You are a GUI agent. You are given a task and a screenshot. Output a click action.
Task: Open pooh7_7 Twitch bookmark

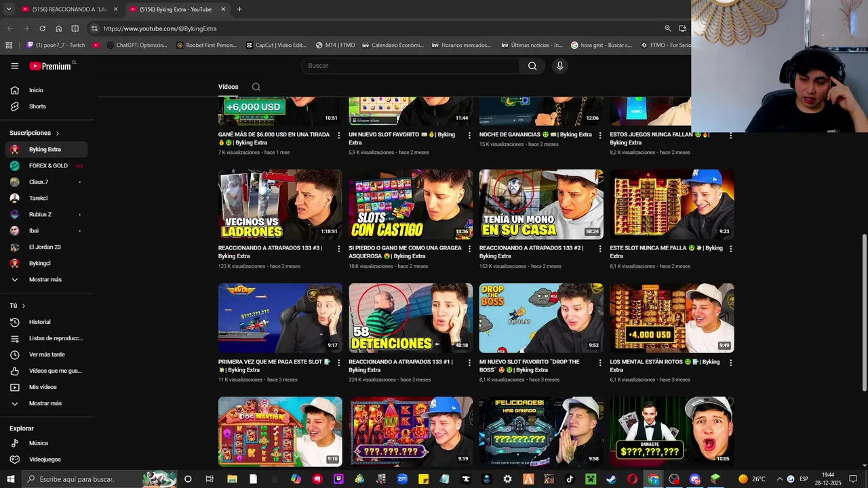[x=56, y=45]
